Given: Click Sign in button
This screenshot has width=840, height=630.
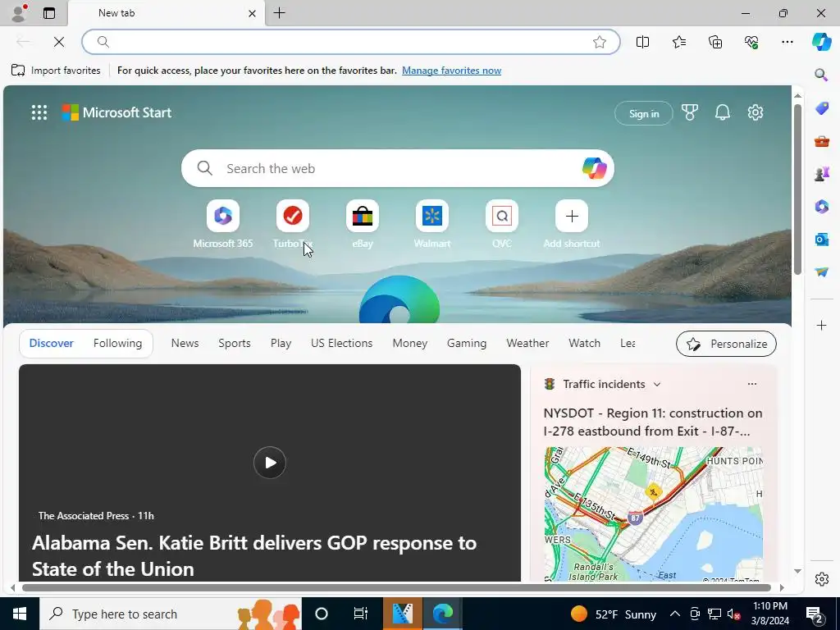Looking at the screenshot, I should [643, 113].
